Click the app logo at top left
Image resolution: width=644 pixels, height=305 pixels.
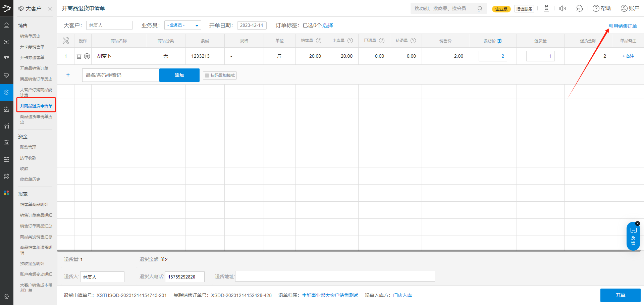tap(6, 8)
